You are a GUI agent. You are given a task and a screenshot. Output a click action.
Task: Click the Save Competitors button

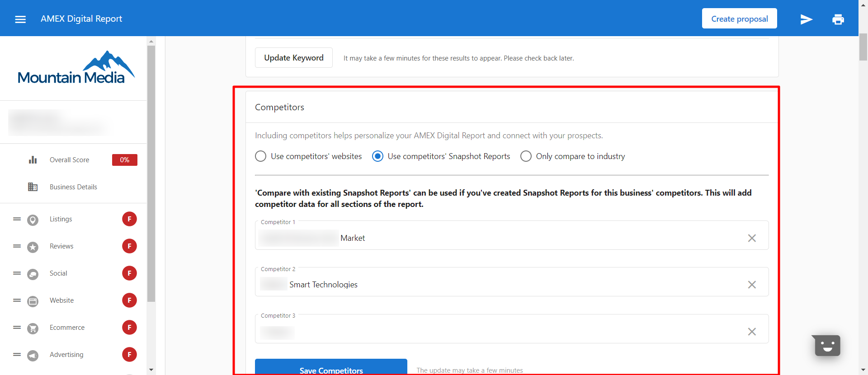click(331, 367)
